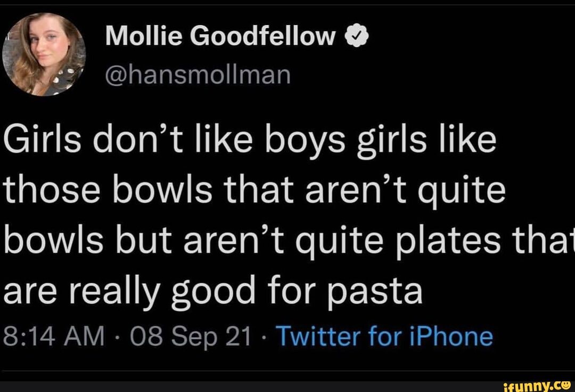This screenshot has height=392, width=575.
Task: Click the @hansmollman handle
Action: pyautogui.click(x=199, y=75)
